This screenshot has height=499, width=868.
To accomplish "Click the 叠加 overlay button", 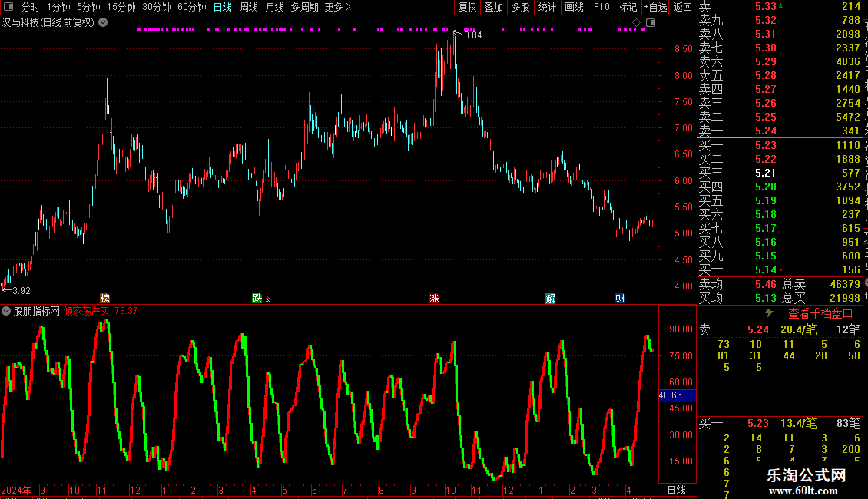I will [x=494, y=7].
